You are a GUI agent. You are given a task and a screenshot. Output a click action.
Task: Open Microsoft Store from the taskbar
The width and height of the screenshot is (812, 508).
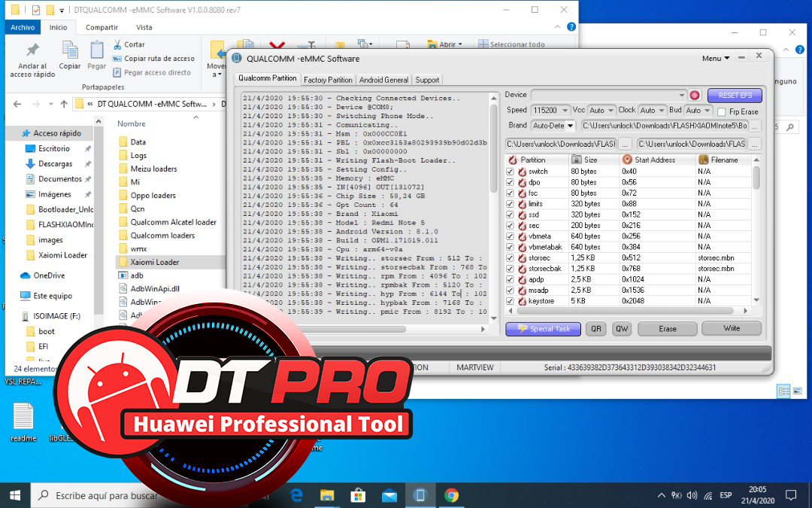(x=358, y=495)
